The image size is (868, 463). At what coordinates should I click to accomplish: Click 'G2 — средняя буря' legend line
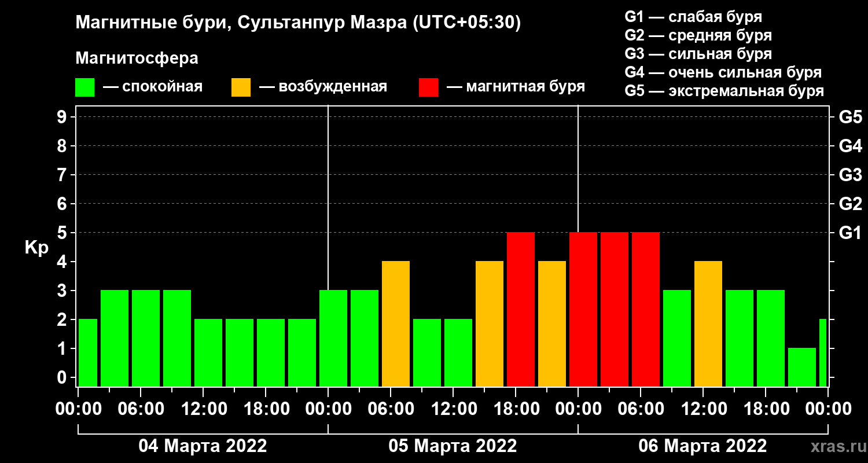tap(698, 35)
